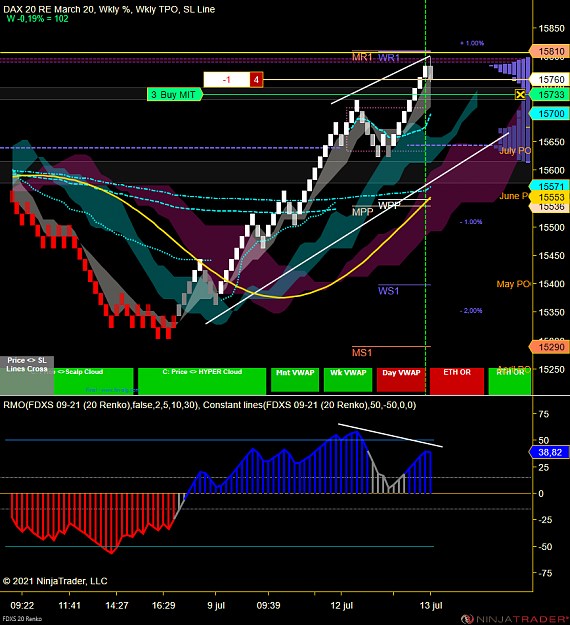Select the cyan 15571 price marker
Screen dimensions: 570x625
[x=549, y=186]
